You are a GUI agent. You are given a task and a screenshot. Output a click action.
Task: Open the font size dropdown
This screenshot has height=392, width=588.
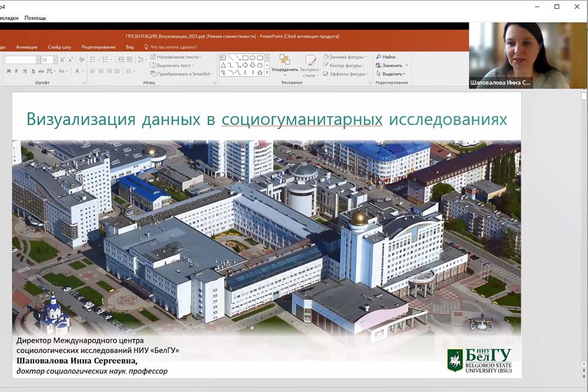point(54,60)
